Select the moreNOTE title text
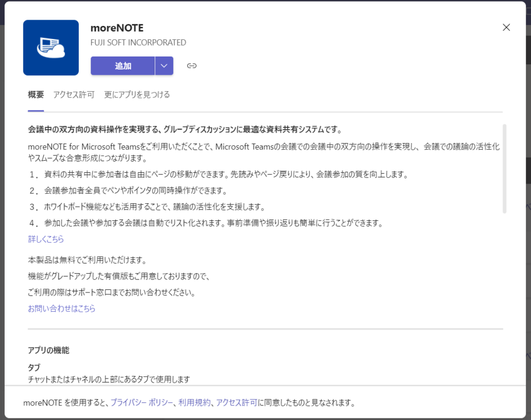531x420 pixels. coord(117,28)
